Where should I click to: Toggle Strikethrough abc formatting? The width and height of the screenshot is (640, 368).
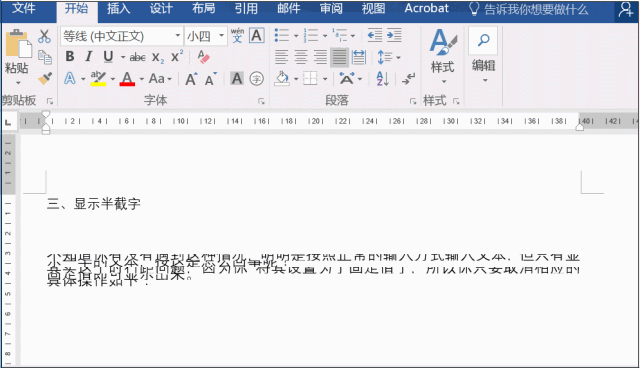click(138, 57)
